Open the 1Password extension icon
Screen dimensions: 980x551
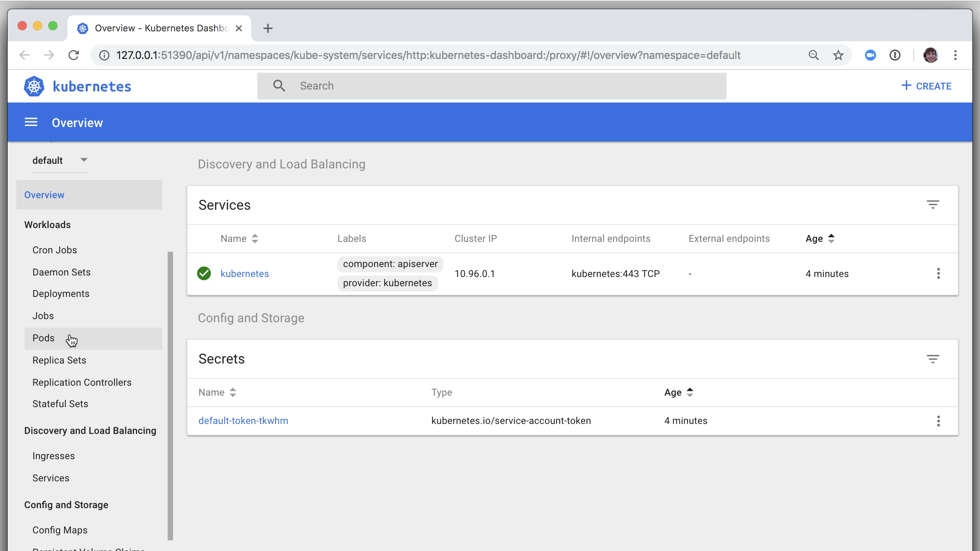(895, 55)
